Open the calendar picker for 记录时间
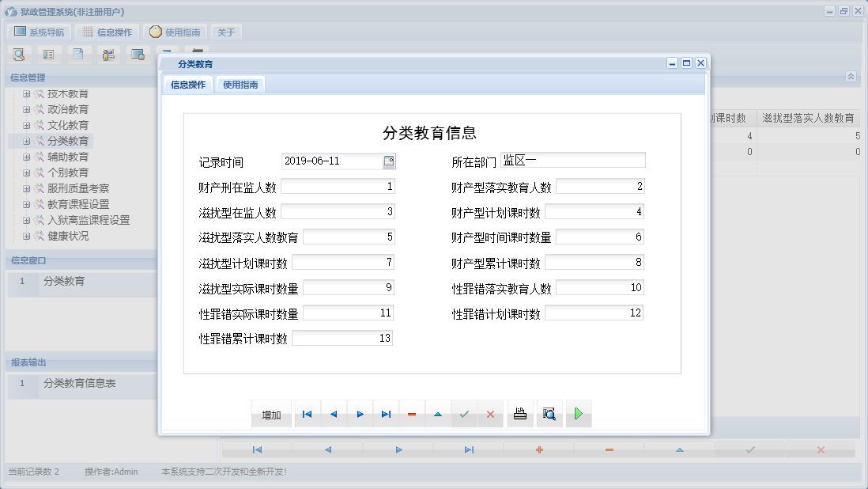The image size is (868, 489). (x=389, y=161)
